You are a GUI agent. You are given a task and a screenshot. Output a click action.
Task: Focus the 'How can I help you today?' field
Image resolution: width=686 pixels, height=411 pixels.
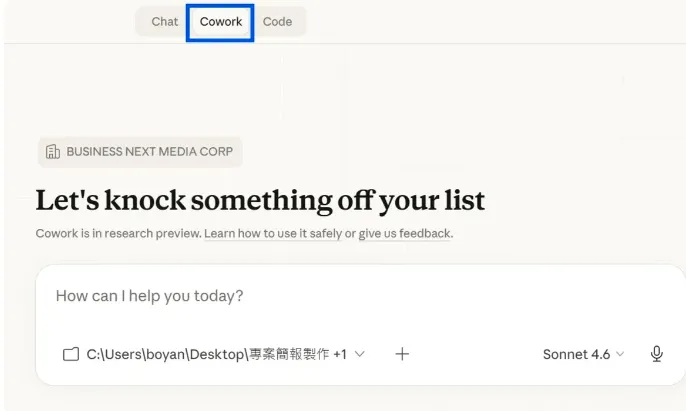coord(300,296)
